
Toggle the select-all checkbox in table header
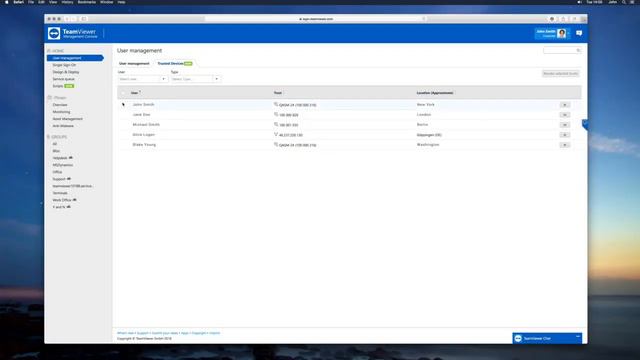pos(123,93)
